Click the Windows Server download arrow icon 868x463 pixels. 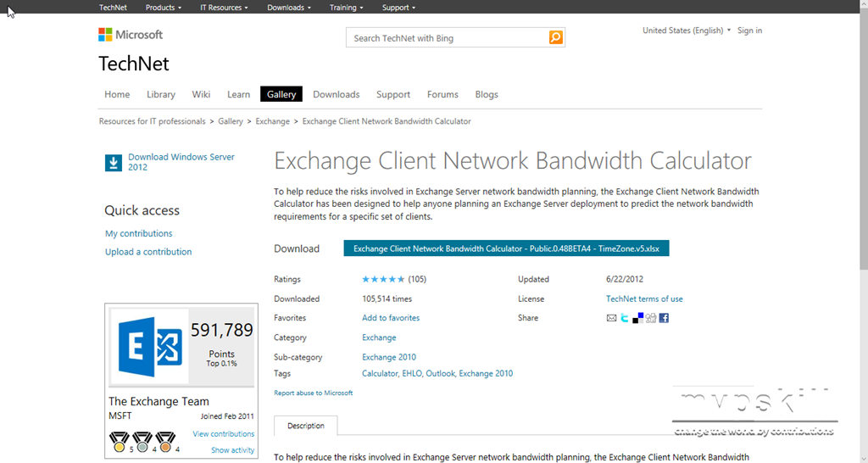point(114,163)
